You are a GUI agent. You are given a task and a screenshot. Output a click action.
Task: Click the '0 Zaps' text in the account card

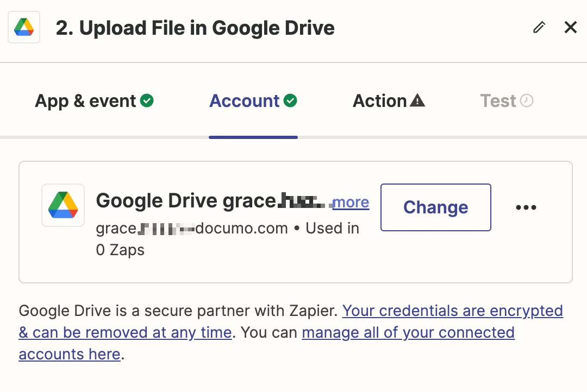120,250
